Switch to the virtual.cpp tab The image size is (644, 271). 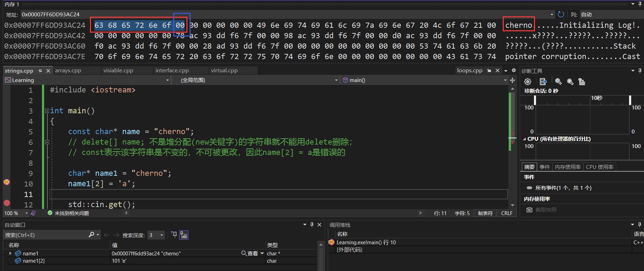[224, 71]
